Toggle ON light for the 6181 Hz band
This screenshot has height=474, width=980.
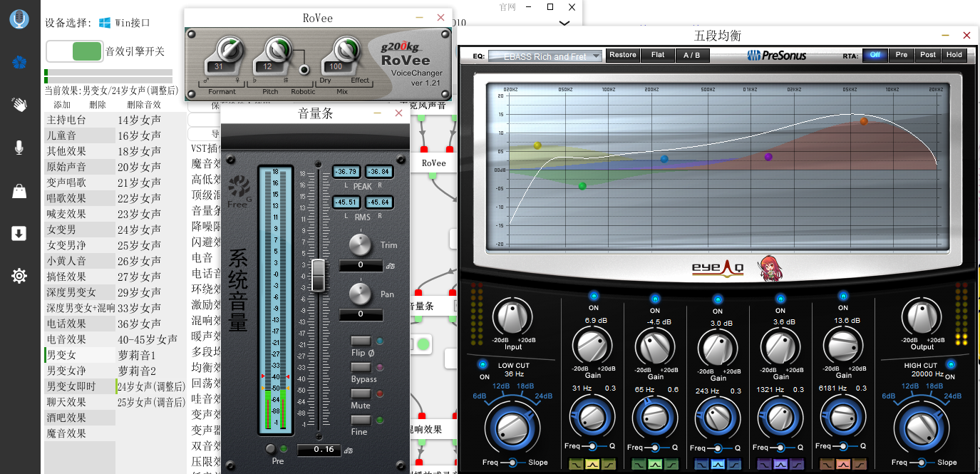click(843, 296)
